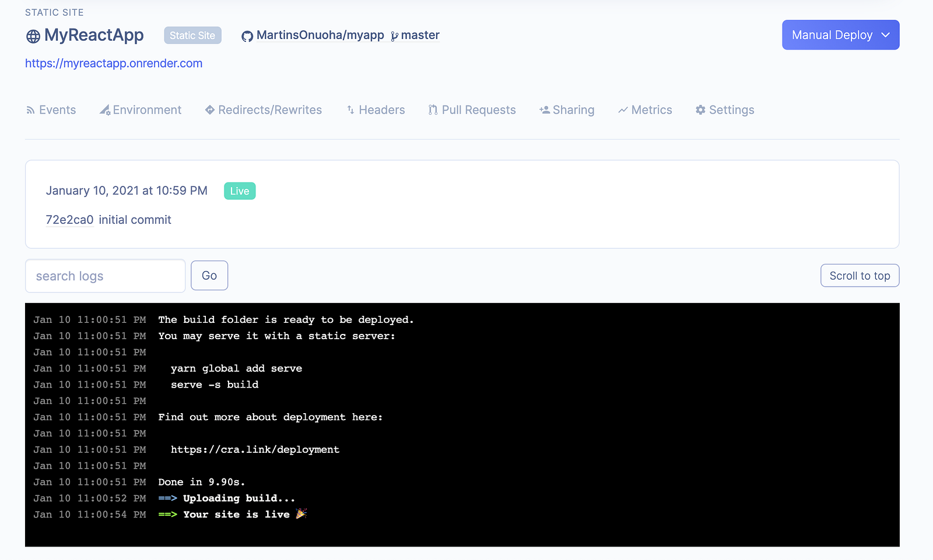Click the Live status badge
Viewport: 933px width, 560px height.
[x=240, y=191]
